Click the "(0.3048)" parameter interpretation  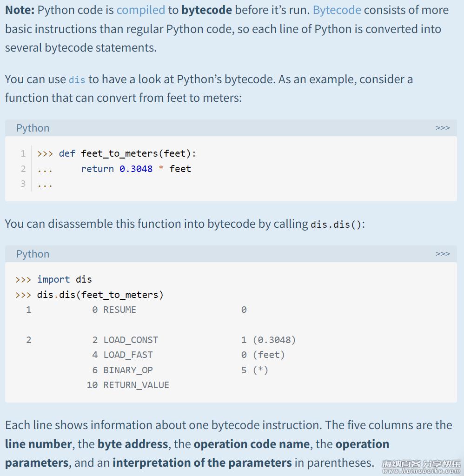274,340
